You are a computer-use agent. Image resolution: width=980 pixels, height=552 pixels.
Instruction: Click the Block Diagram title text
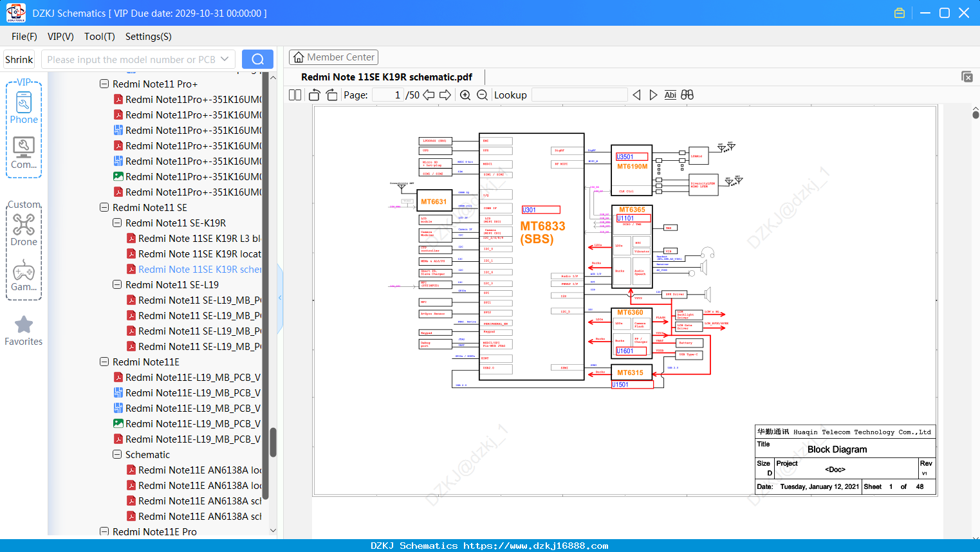tap(837, 449)
